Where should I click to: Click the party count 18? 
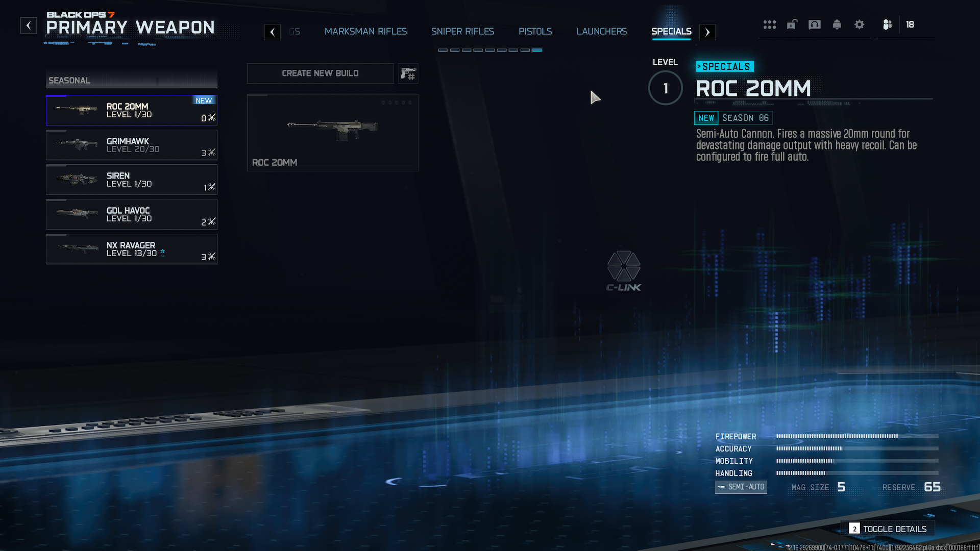pos(910,24)
